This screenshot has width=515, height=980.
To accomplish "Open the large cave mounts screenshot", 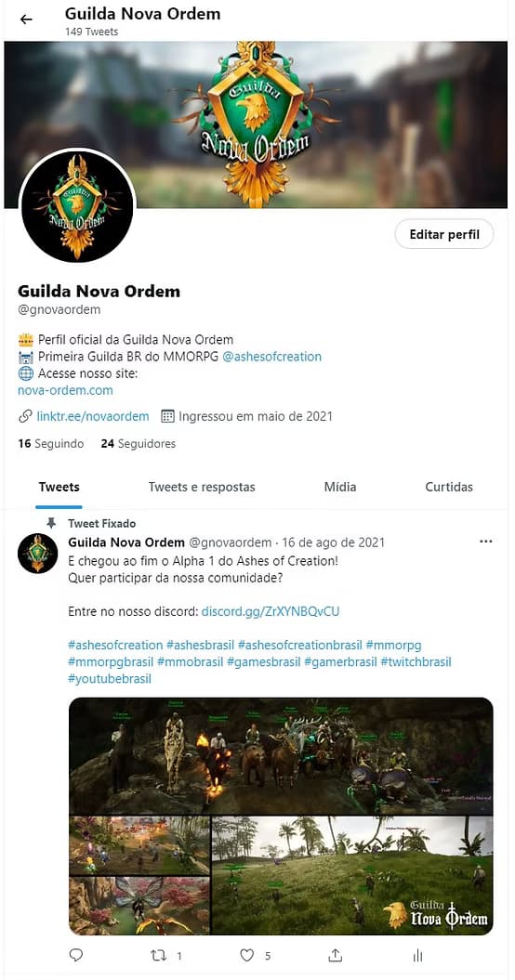I will tap(281, 755).
